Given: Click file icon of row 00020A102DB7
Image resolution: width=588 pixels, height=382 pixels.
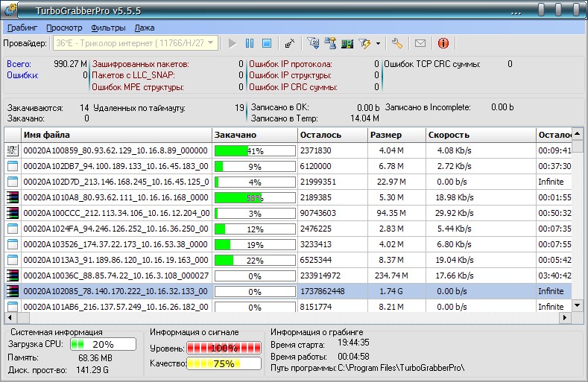Looking at the screenshot, I should pyautogui.click(x=13, y=166).
